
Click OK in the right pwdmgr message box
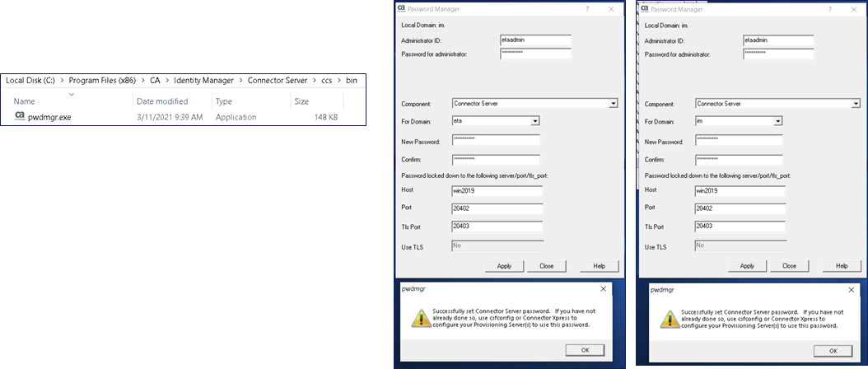[833, 350]
